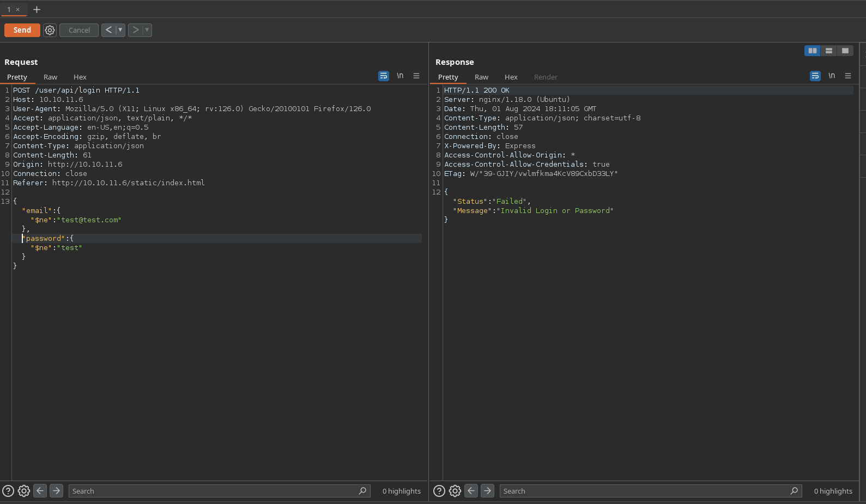Screen dimensions: 866x504
Task: Open the forward history dropdown arrow
Action: pos(147,30)
